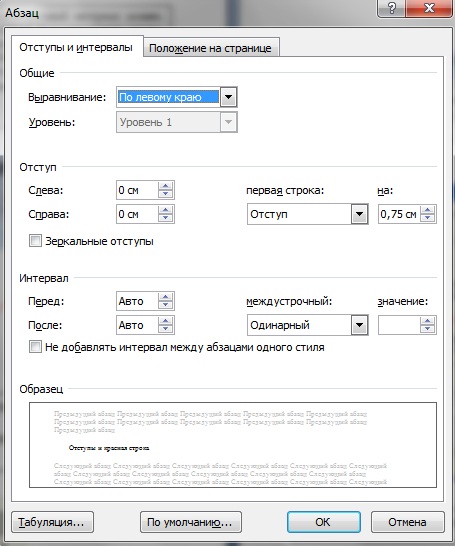The width and height of the screenshot is (455, 547).
Task: Open the первая строка dropdown
Action: click(x=359, y=214)
